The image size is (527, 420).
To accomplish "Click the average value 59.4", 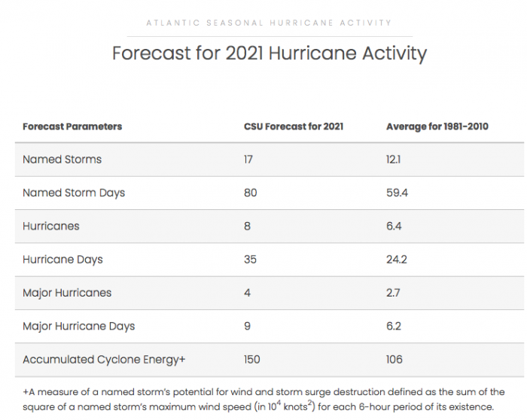I will point(398,193).
